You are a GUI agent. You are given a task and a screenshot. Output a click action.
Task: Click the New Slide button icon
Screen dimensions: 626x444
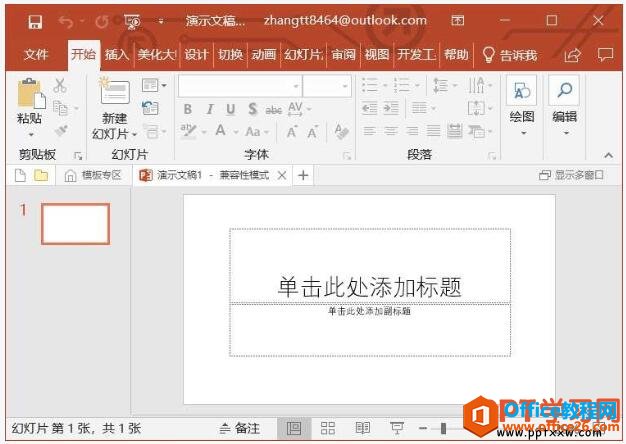[x=114, y=94]
